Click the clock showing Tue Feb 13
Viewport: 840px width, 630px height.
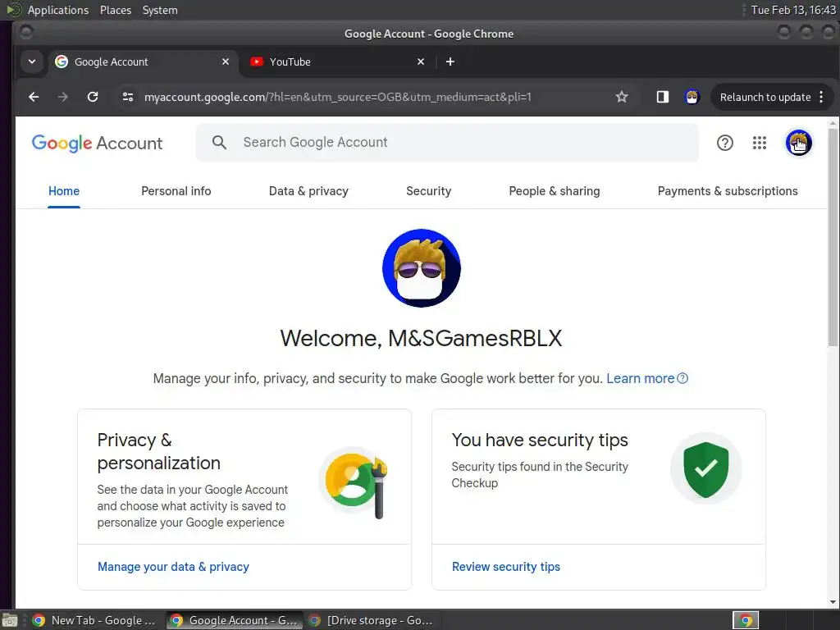[793, 10]
